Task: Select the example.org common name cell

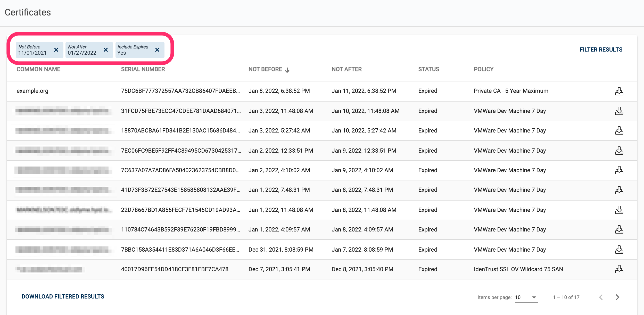Action: coord(32,91)
